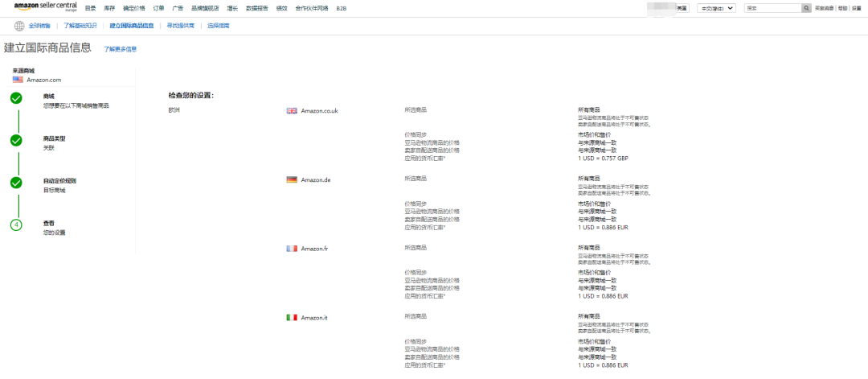Open the 寻找提供商 link

(181, 26)
